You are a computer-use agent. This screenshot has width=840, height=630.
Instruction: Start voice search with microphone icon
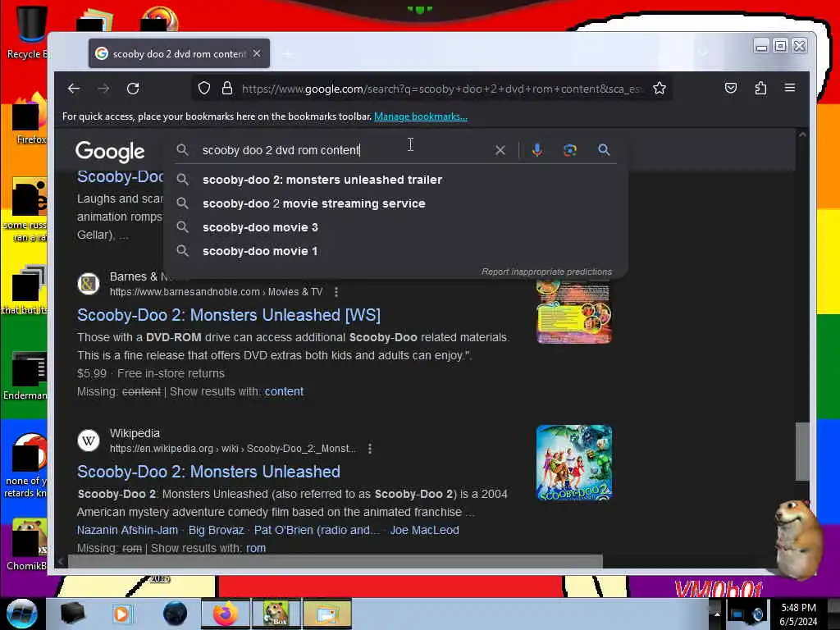[536, 150]
